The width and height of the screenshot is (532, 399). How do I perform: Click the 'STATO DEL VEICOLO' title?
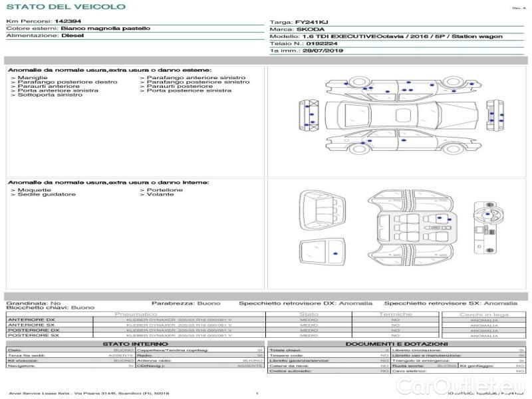click(x=66, y=7)
